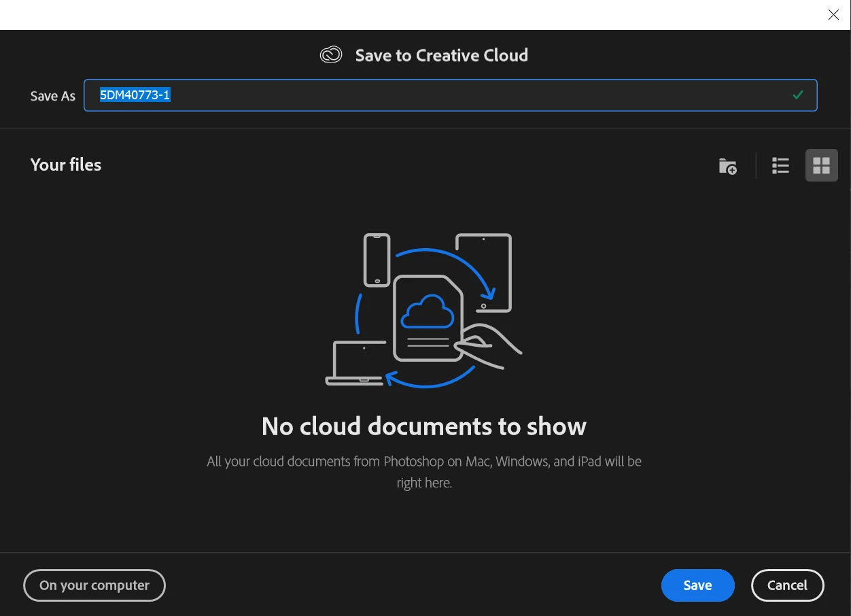Screen dimensions: 851x616
Task: Click the Save As filename field
Action: pos(450,95)
